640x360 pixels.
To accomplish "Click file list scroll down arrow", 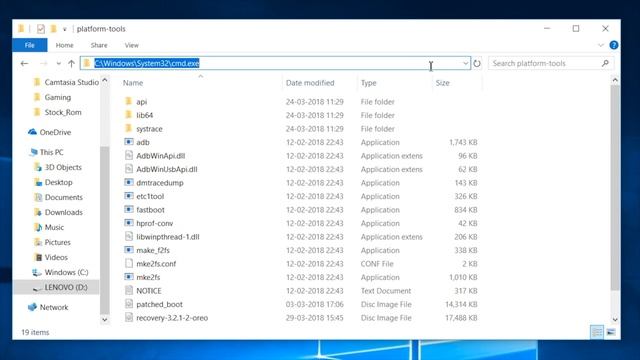I will point(615,320).
